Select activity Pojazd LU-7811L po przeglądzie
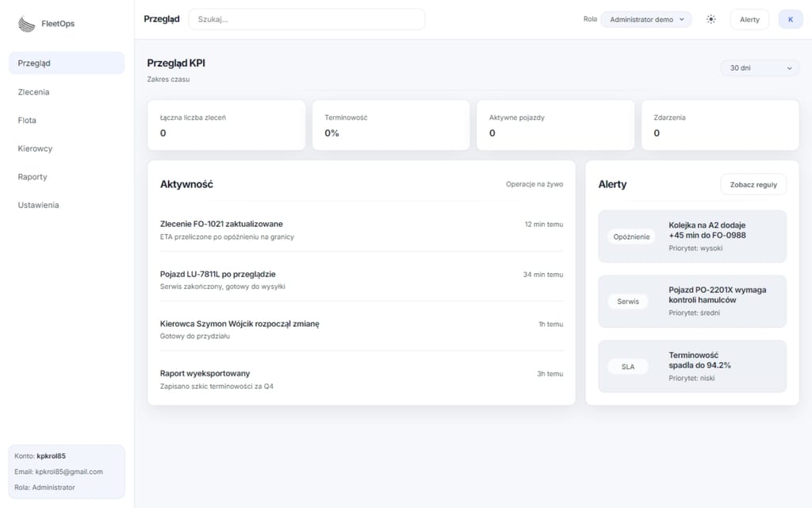 [x=362, y=280]
